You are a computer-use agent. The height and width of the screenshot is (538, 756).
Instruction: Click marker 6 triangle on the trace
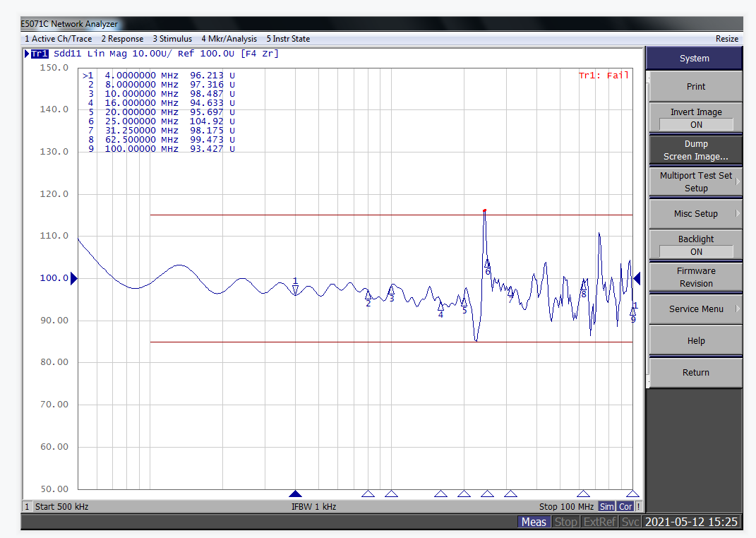click(x=487, y=263)
